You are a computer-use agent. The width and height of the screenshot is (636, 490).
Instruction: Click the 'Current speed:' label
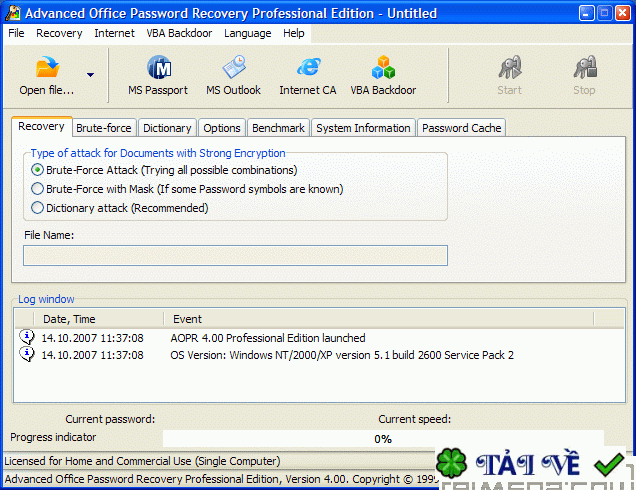click(x=415, y=419)
